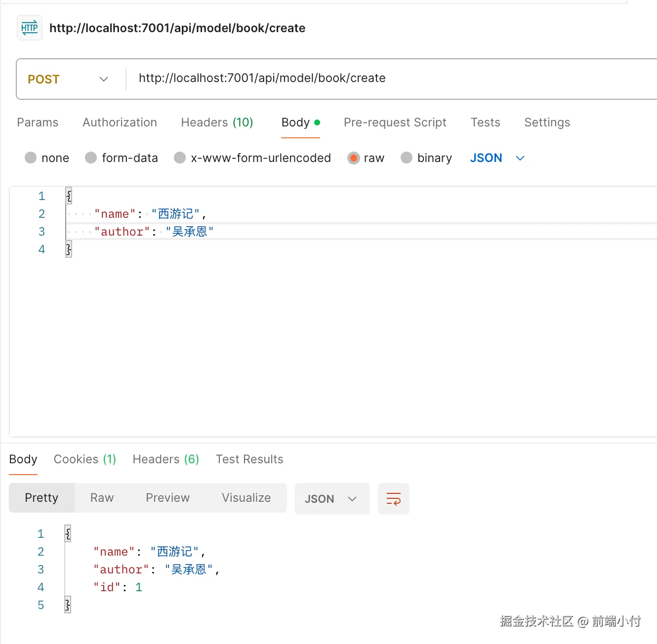Open the Headers (10) request tab
The height and width of the screenshot is (644, 657).
(217, 122)
